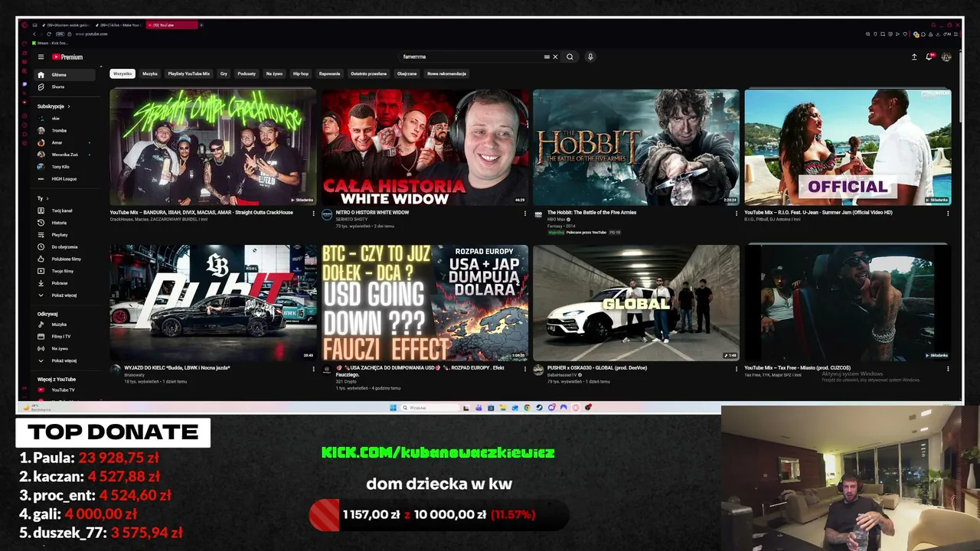Viewport: 980px width, 551px height.
Task: Expand the Ty section chevron
Action: click(x=46, y=198)
